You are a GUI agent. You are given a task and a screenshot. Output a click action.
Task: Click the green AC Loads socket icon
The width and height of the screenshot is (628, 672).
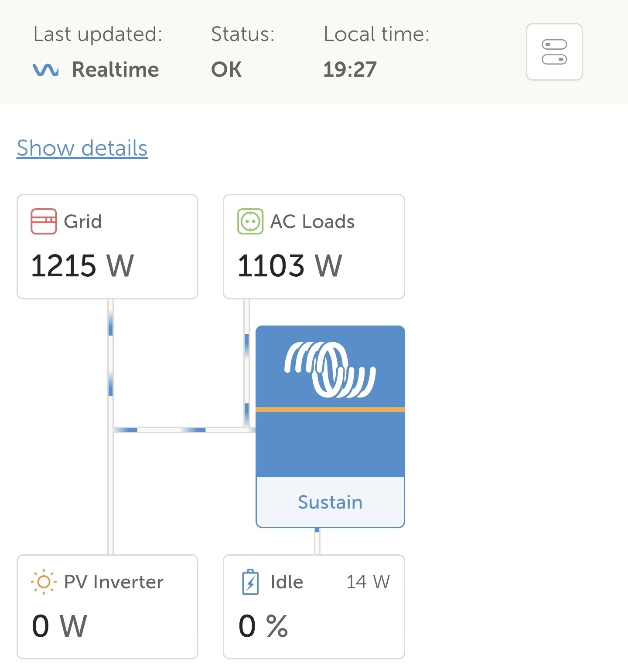tap(250, 221)
